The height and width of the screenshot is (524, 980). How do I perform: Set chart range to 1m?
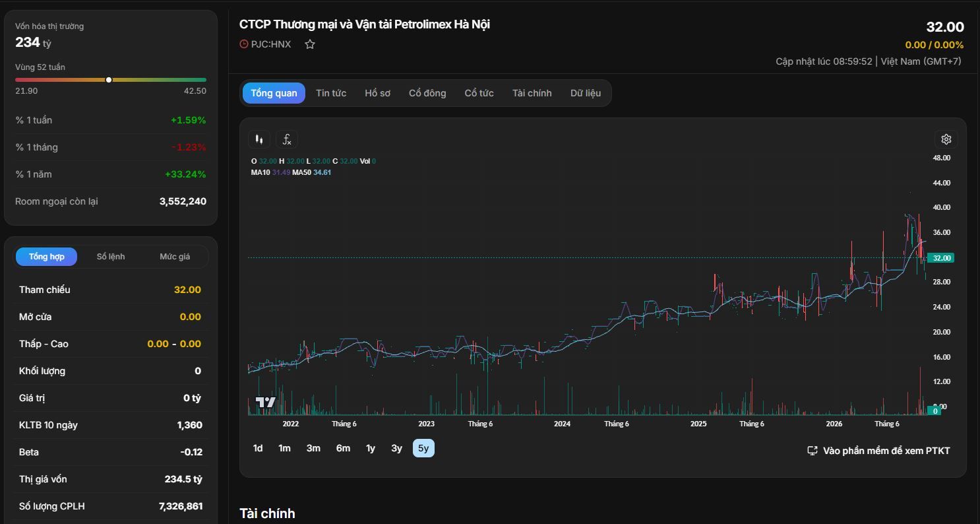click(284, 448)
